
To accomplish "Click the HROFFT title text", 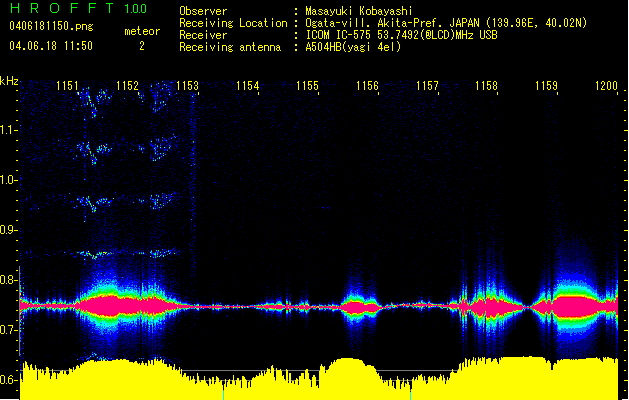I will [x=62, y=8].
